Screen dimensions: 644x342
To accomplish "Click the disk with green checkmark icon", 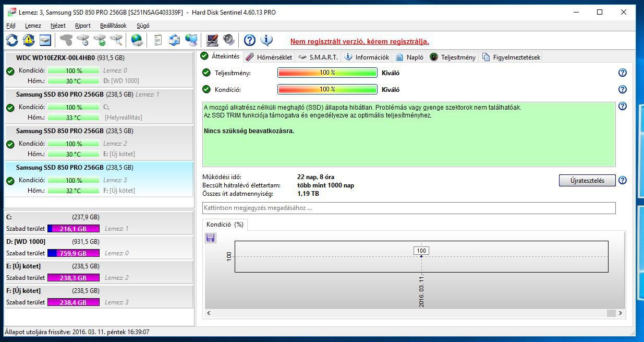I will point(99,40).
